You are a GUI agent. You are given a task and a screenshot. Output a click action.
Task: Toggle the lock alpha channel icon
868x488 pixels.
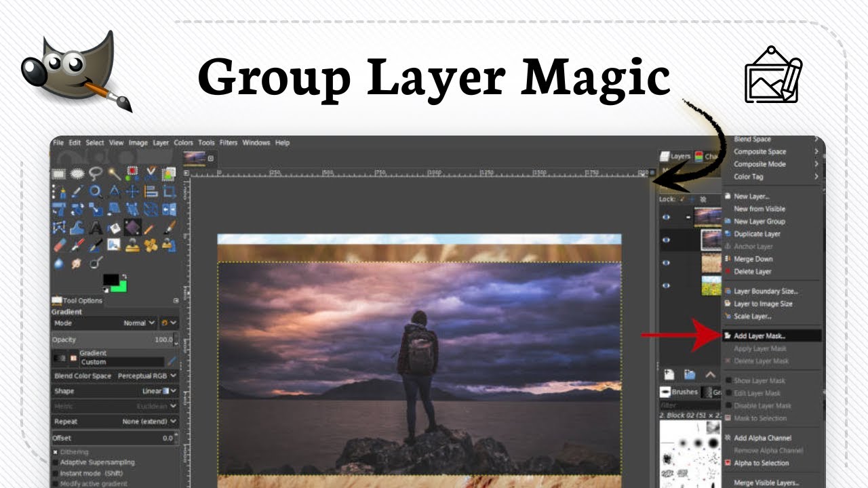click(x=703, y=199)
